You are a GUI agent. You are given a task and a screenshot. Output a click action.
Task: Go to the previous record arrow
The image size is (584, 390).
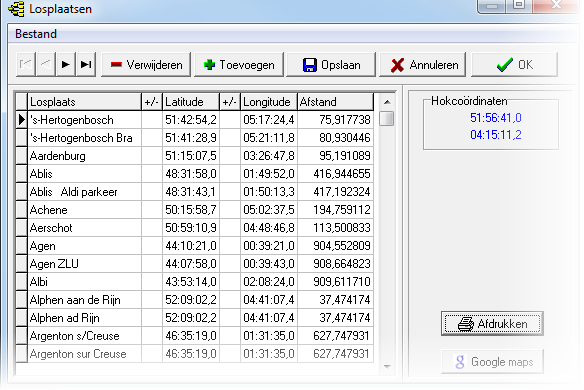click(46, 65)
